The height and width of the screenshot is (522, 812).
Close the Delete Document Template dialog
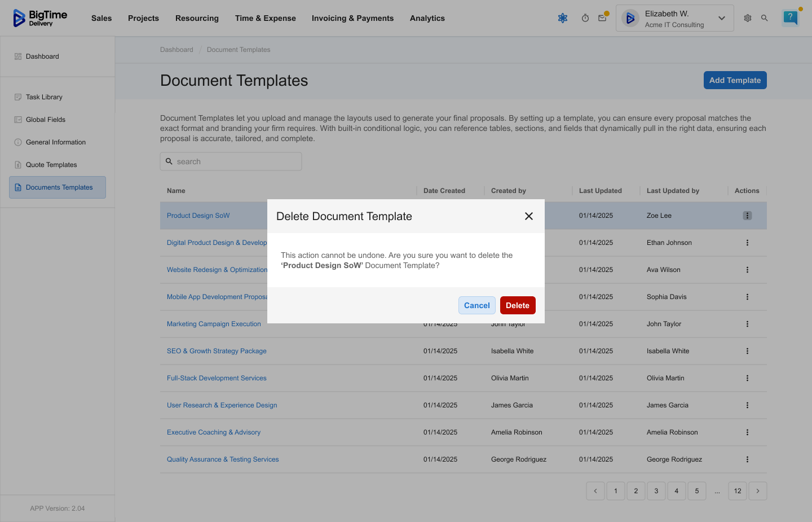529,216
